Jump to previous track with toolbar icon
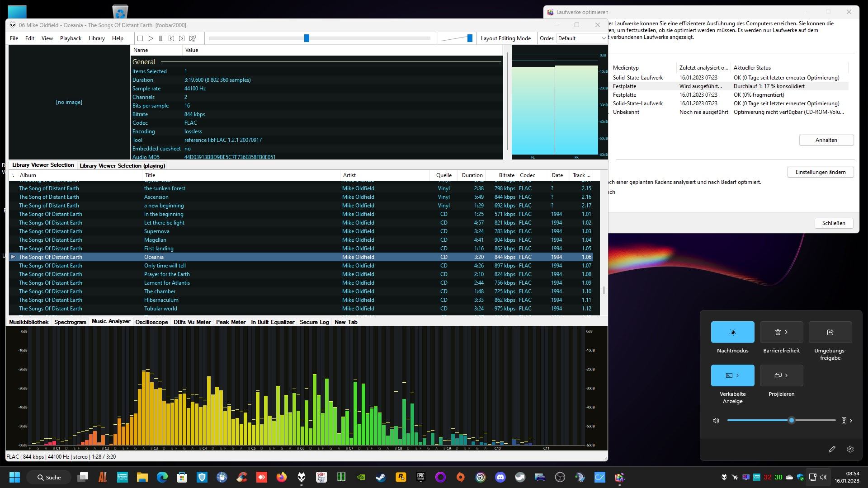Viewport: 868px width, 488px height. pyautogui.click(x=171, y=38)
